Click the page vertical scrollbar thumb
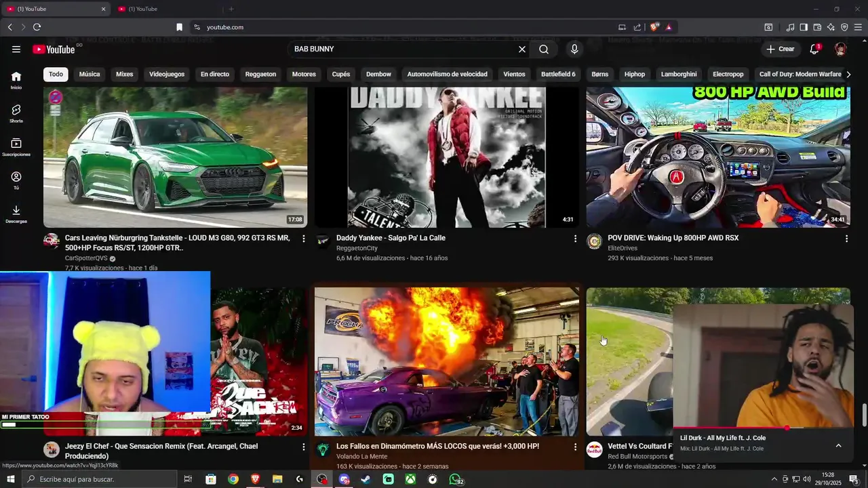 (864, 415)
